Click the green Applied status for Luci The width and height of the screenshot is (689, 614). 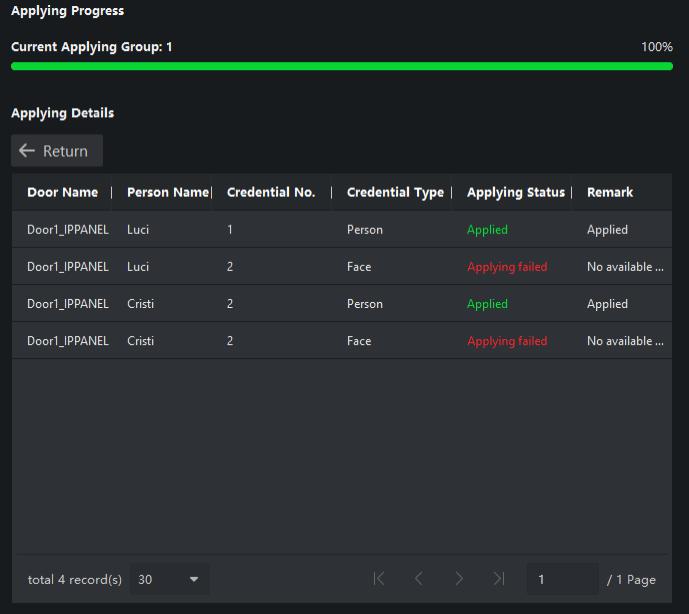point(487,230)
